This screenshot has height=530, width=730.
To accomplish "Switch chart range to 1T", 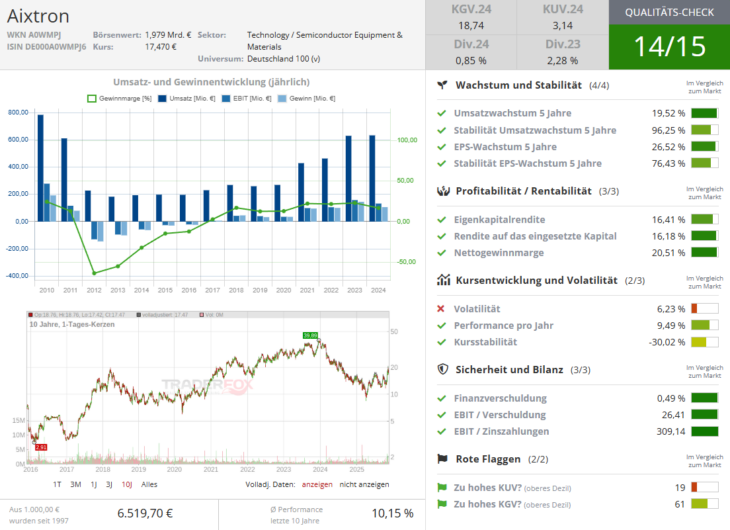I will pos(58,484).
